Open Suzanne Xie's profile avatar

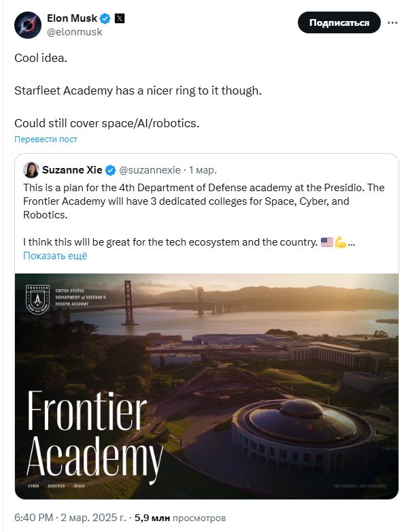(31, 169)
